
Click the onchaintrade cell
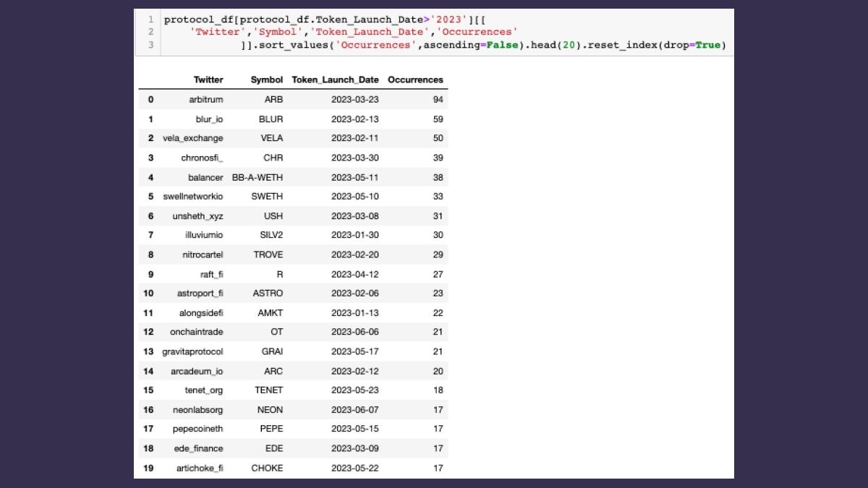(x=197, y=332)
